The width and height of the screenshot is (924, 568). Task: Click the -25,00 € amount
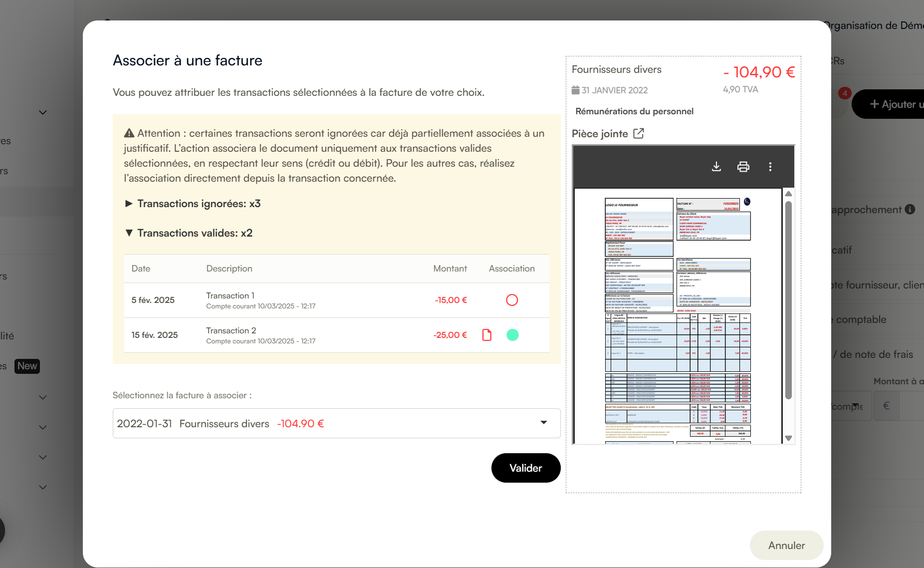point(450,335)
